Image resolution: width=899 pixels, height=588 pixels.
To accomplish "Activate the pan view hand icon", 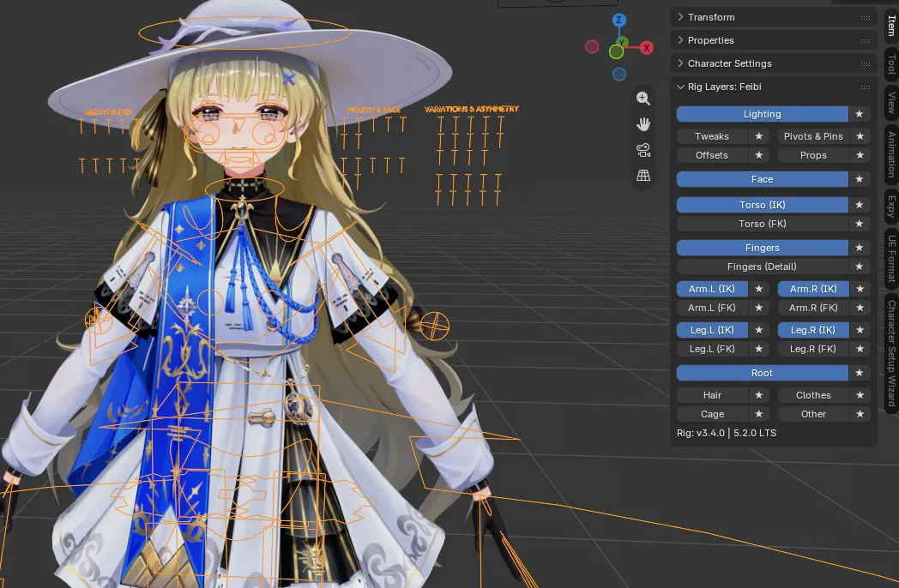I will pos(643,124).
